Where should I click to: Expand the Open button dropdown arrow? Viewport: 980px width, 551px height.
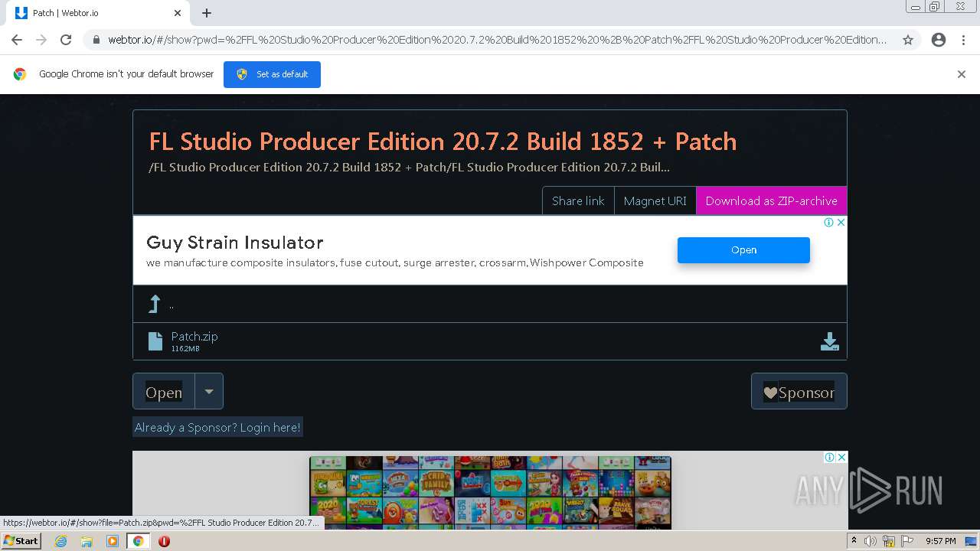[x=209, y=392]
